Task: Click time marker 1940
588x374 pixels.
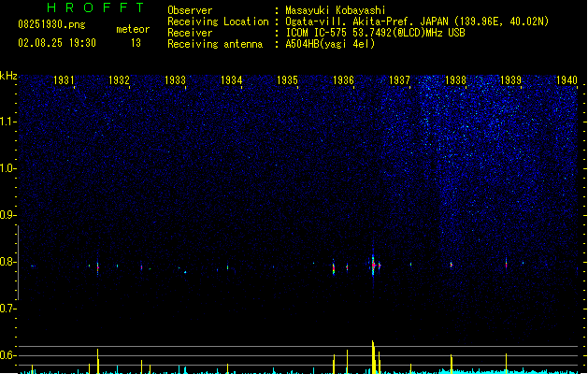Action: [566, 80]
